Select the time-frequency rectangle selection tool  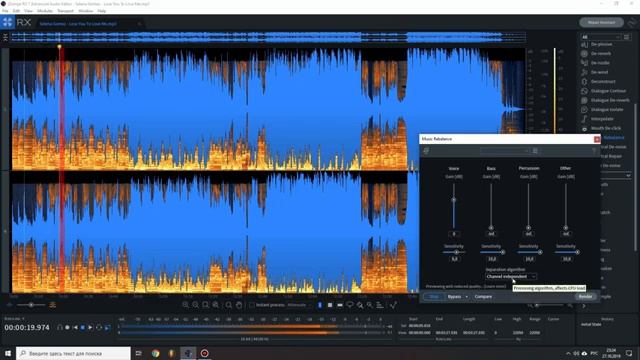[330, 305]
